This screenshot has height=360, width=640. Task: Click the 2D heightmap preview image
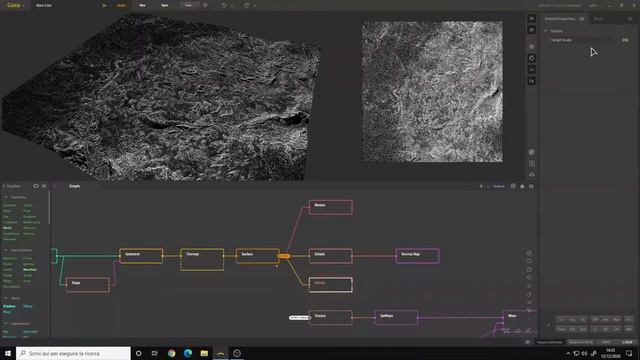coord(432,91)
